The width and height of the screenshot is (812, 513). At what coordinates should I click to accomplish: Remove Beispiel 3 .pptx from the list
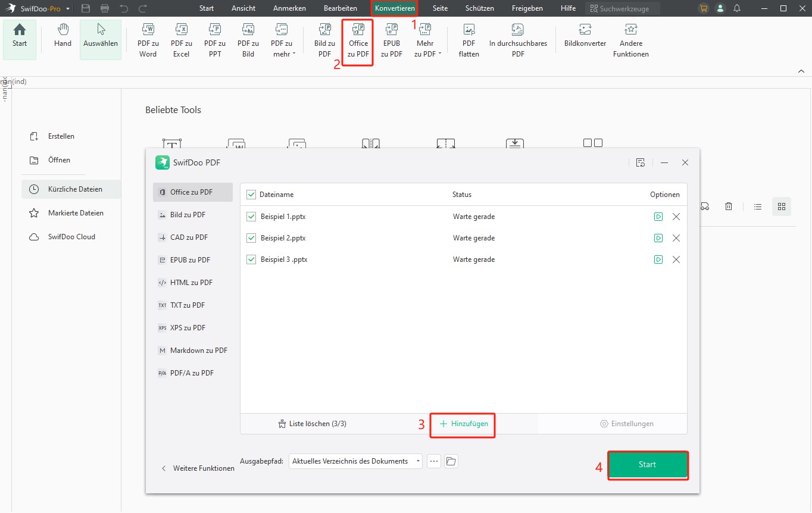pos(676,259)
